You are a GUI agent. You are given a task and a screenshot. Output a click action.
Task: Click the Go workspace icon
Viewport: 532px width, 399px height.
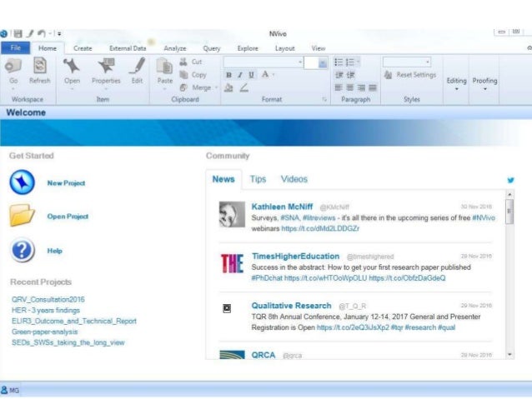[13, 66]
